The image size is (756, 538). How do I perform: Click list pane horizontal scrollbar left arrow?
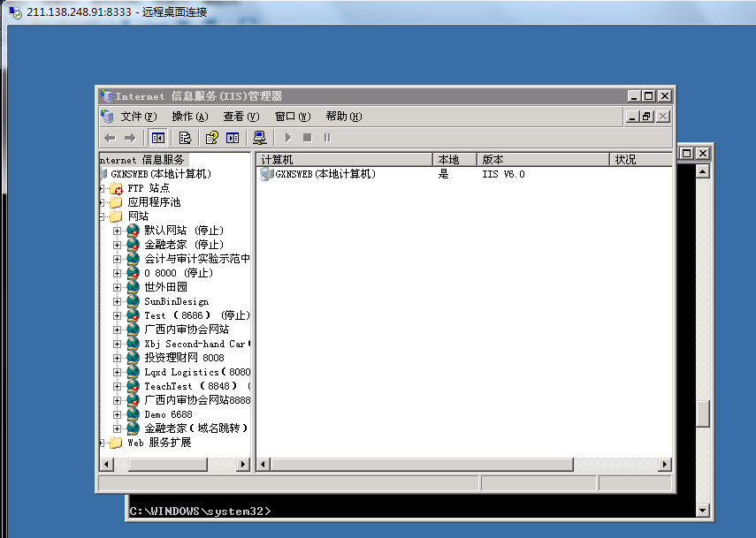[x=263, y=465]
